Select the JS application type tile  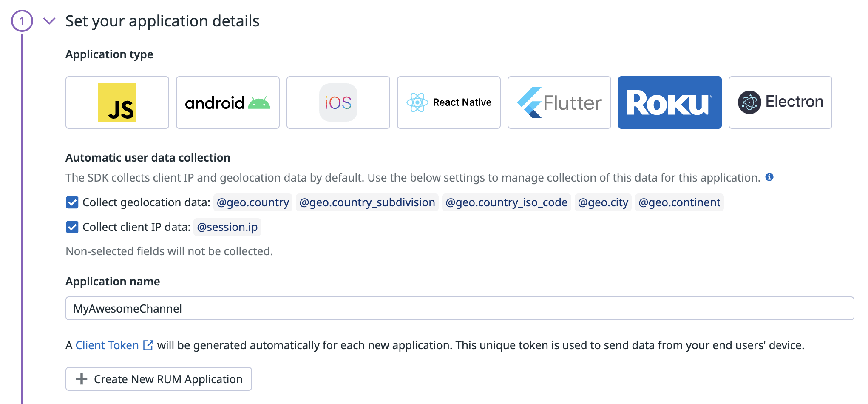pos(117,102)
